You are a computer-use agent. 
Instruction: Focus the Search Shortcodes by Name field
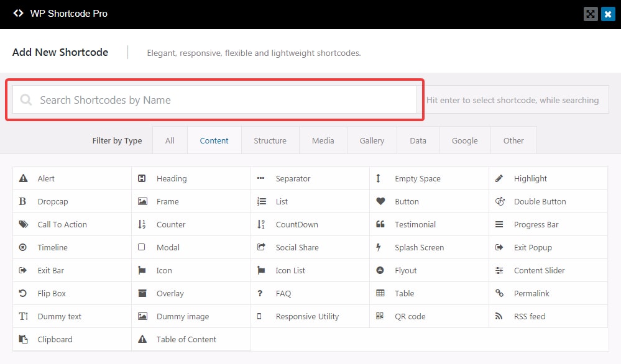214,100
